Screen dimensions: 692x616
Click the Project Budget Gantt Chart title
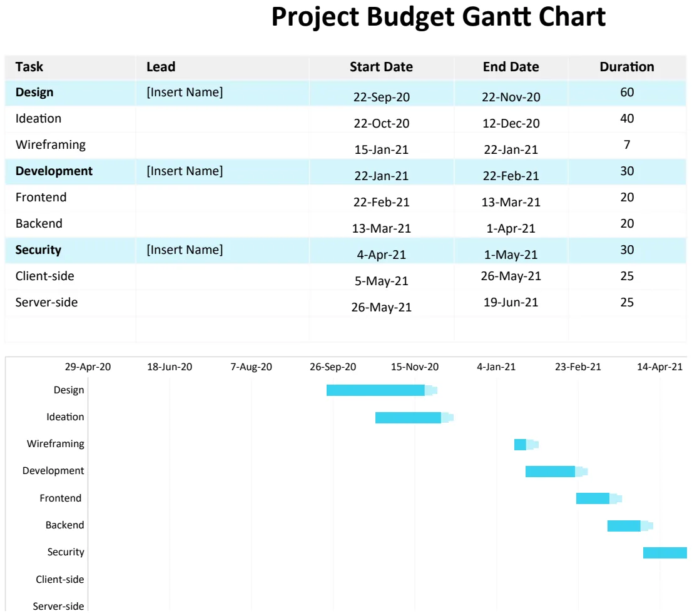[438, 18]
